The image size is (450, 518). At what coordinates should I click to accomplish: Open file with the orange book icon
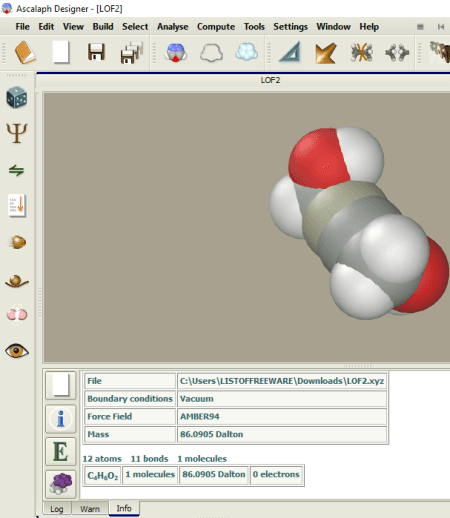(25, 52)
